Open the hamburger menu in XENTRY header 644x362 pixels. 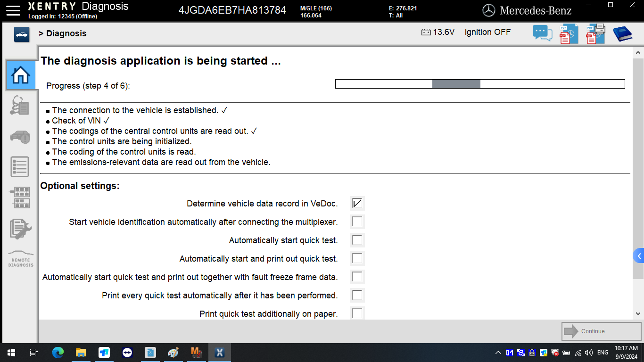pyautogui.click(x=13, y=10)
